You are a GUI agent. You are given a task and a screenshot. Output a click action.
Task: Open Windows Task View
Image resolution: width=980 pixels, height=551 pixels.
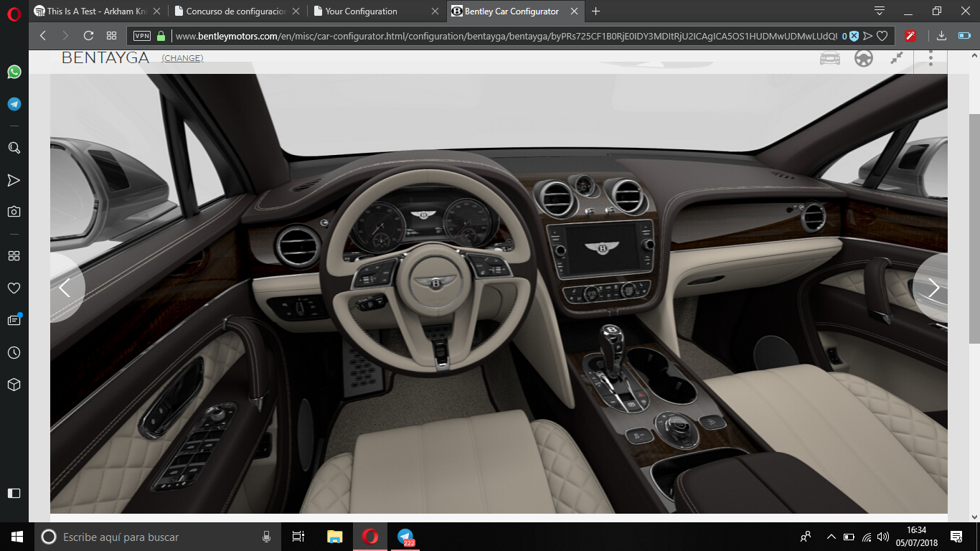298,537
